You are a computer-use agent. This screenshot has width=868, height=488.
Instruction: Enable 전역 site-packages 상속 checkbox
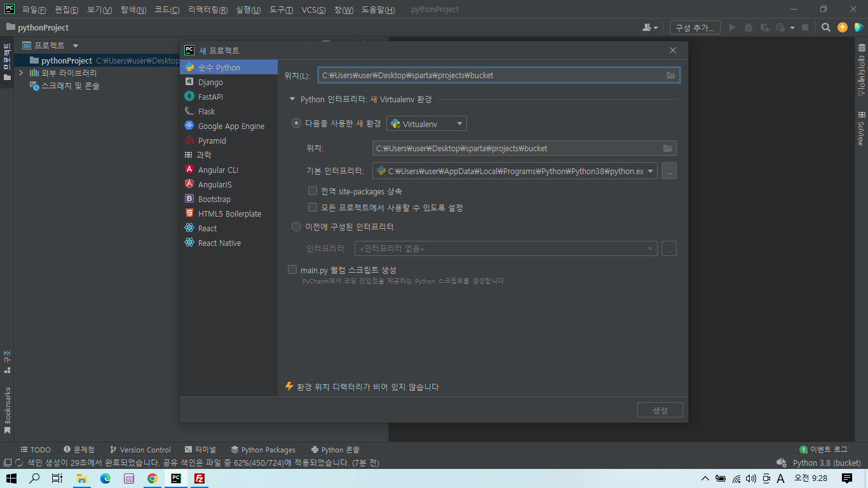(x=312, y=191)
